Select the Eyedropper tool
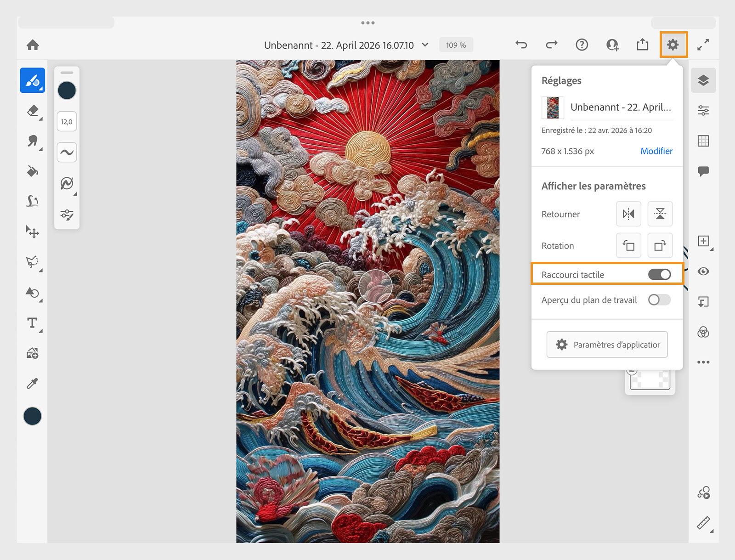The image size is (735, 560). click(x=33, y=383)
